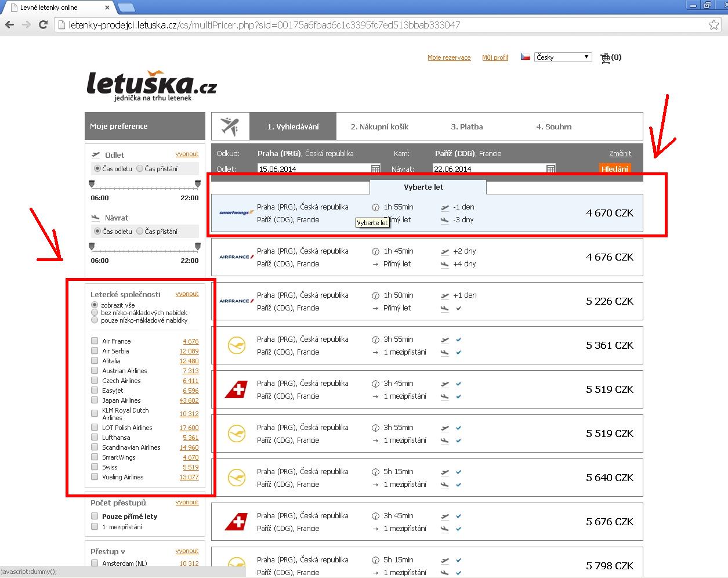728x578 pixels.
Task: Reload the page with the refresh icon
Action: tap(43, 25)
